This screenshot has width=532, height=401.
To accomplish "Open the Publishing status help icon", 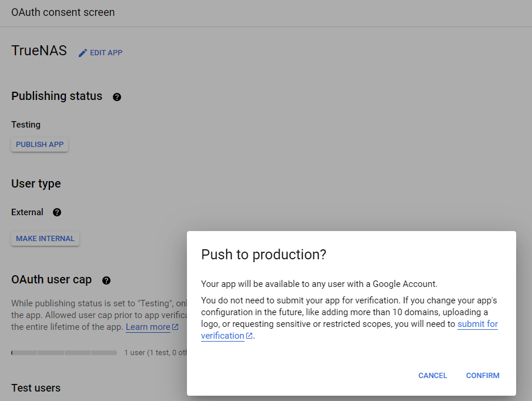I will (x=117, y=97).
